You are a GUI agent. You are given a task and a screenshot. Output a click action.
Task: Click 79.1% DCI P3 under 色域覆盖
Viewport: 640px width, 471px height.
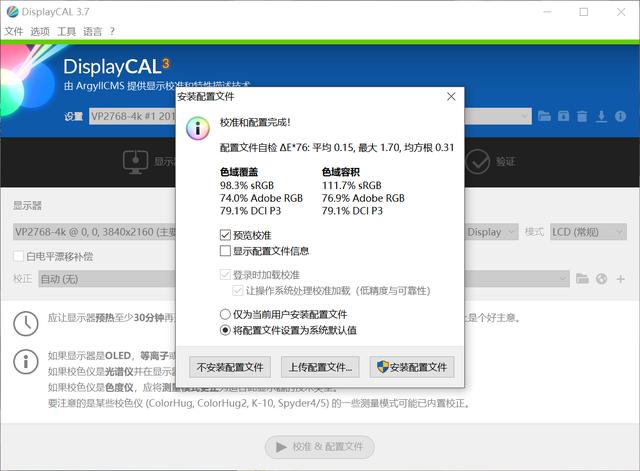click(250, 211)
